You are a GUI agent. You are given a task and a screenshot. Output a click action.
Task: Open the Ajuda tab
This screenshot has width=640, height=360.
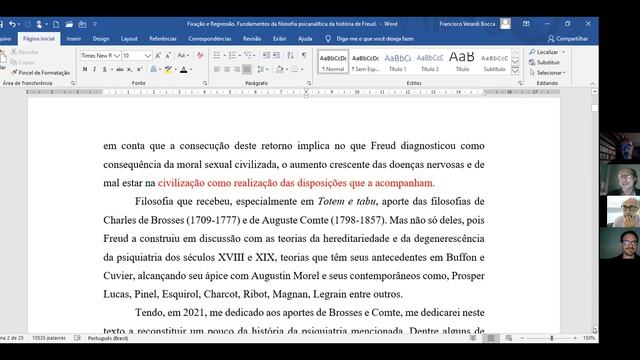[305, 39]
